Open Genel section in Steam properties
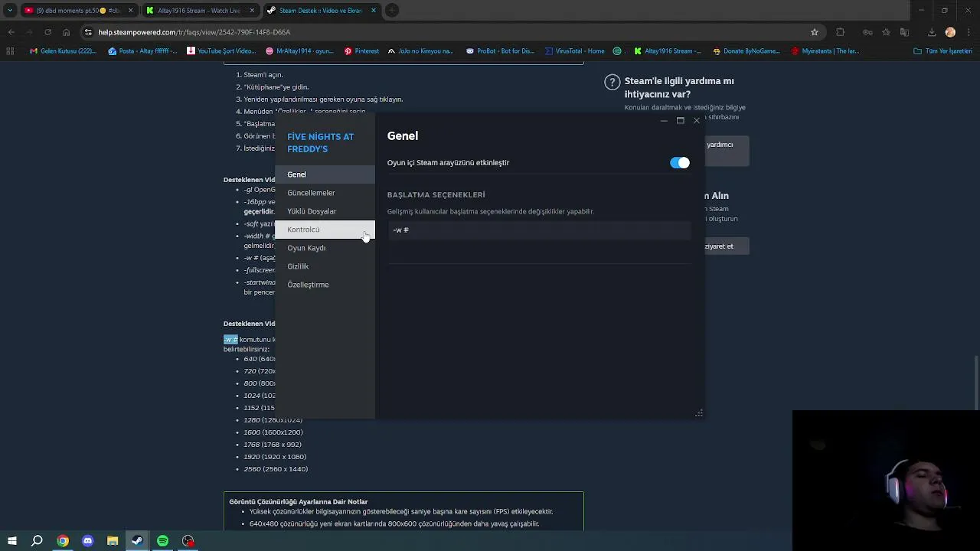The height and width of the screenshot is (551, 980). [x=325, y=174]
